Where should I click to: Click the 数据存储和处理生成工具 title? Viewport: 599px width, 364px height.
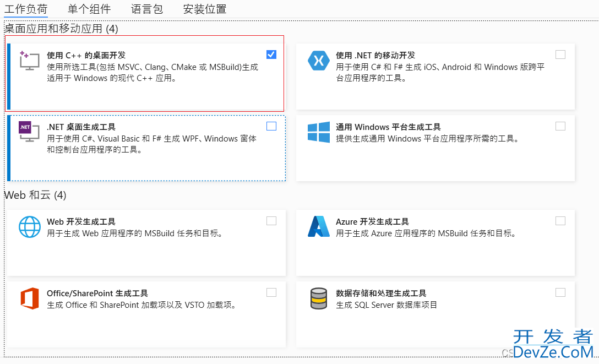(x=381, y=294)
